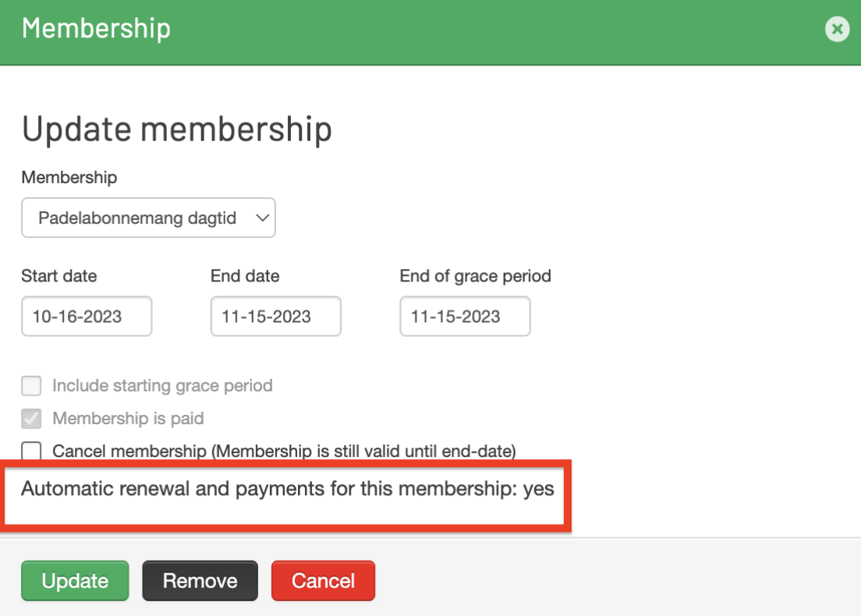The image size is (861, 616).
Task: Click the "Update membership" heading
Action: (176, 129)
